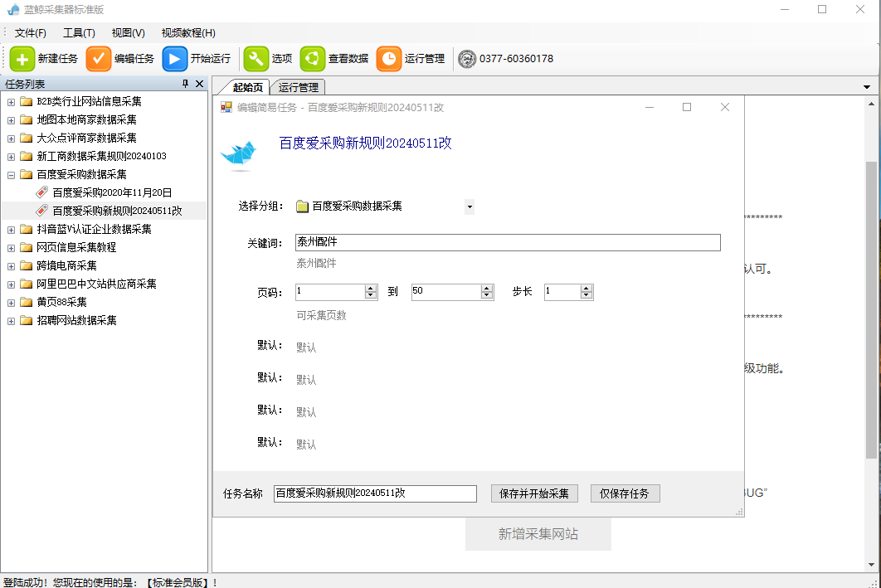Open the 文件(F) menu

31,33
